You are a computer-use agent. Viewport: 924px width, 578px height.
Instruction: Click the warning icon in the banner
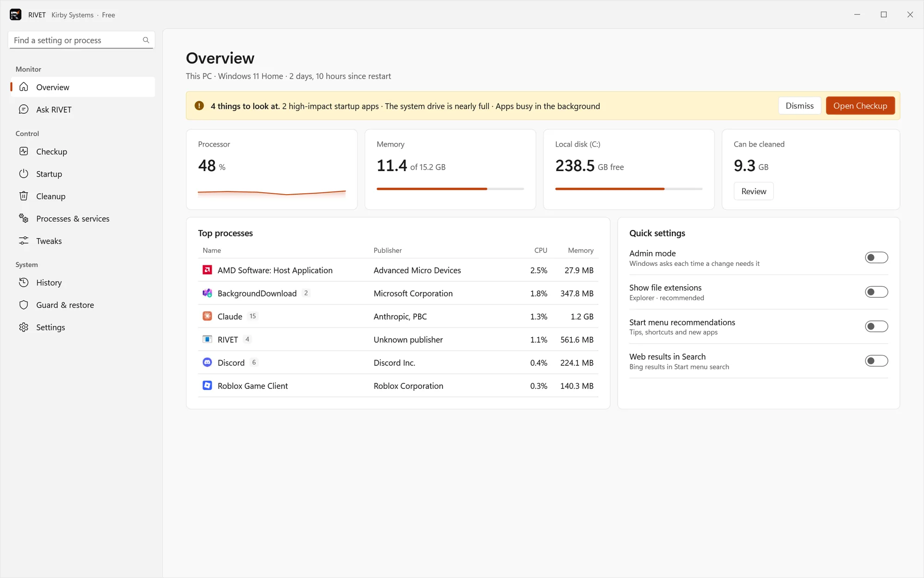coord(199,106)
